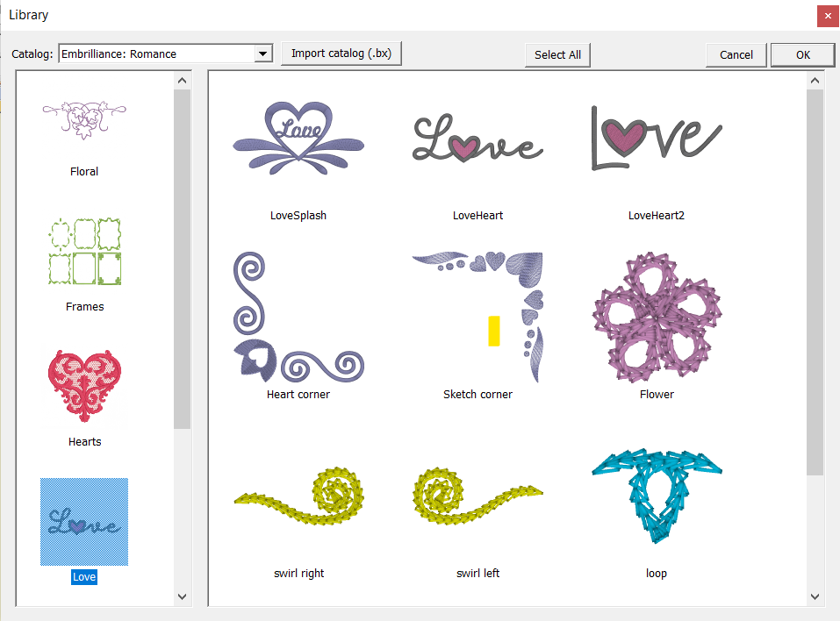
Task: Click the Sketch corner design
Action: [477, 318]
